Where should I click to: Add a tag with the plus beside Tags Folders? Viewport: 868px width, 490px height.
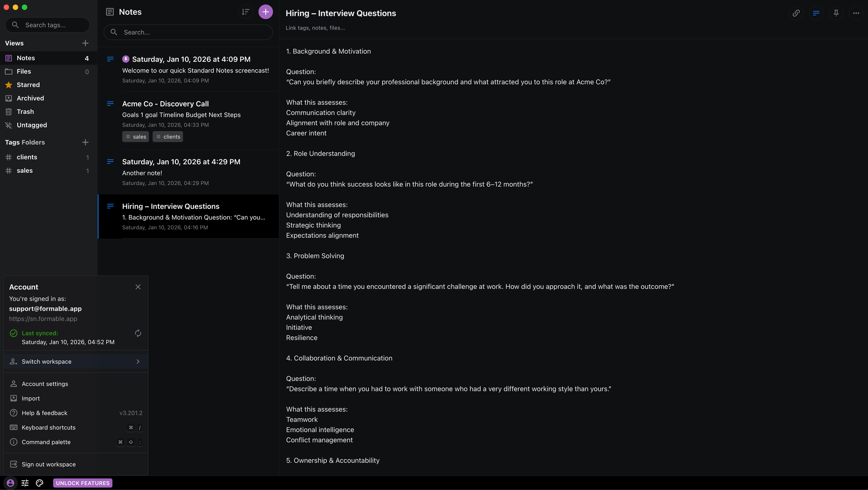85,142
